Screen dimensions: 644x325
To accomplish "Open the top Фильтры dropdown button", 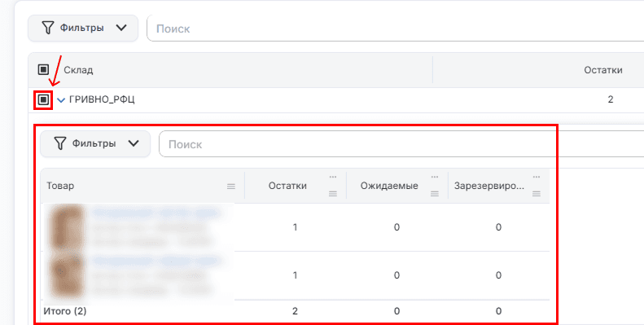I will point(82,29).
